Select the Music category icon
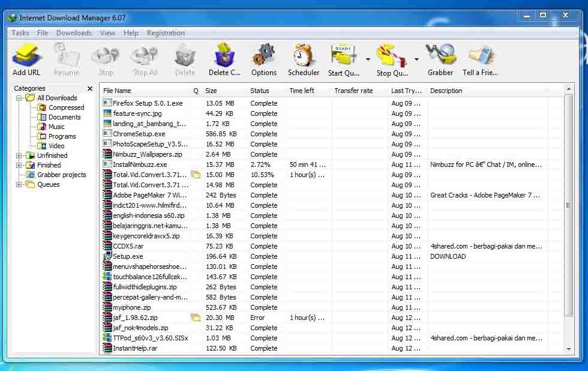Image resolution: width=588 pixels, height=371 pixels. click(x=43, y=127)
